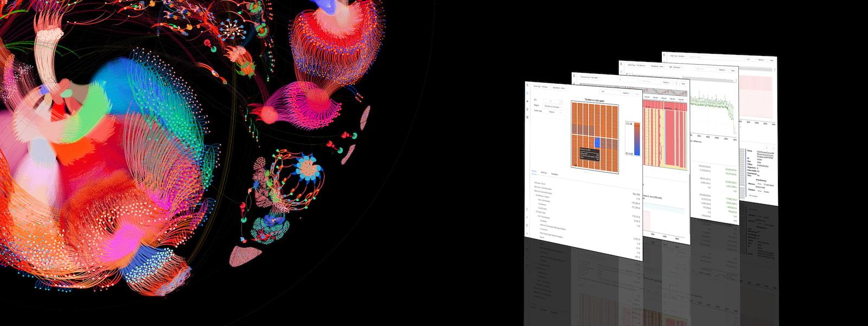Open the Scale type dropdown
This screenshot has height=326, width=868.
[x=552, y=112]
